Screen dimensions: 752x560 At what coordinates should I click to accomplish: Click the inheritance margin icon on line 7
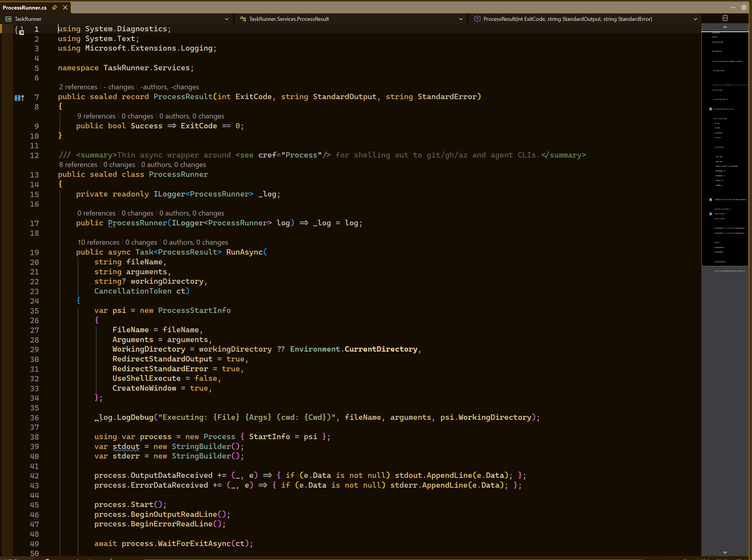coord(19,98)
